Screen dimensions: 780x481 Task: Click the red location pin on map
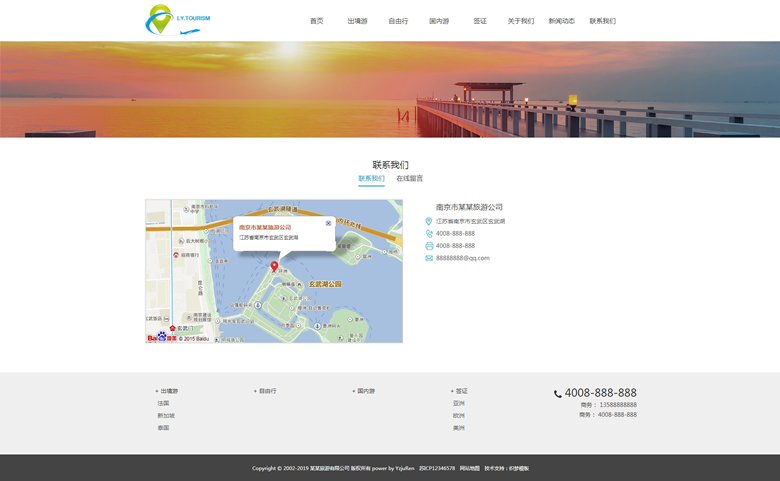275,267
